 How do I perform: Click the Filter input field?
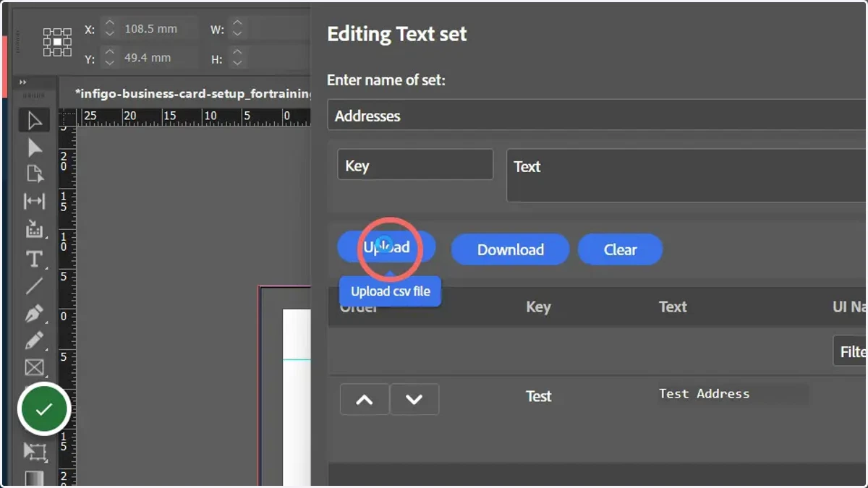(850, 351)
